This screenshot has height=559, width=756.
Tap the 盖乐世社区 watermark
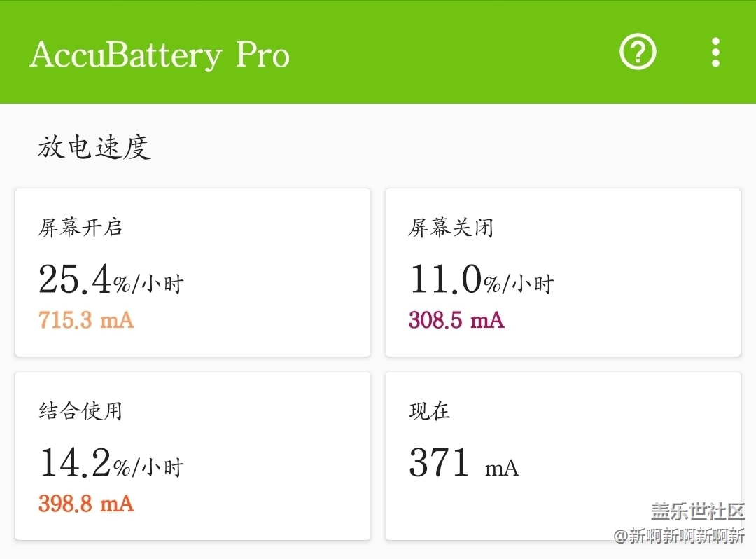[697, 511]
